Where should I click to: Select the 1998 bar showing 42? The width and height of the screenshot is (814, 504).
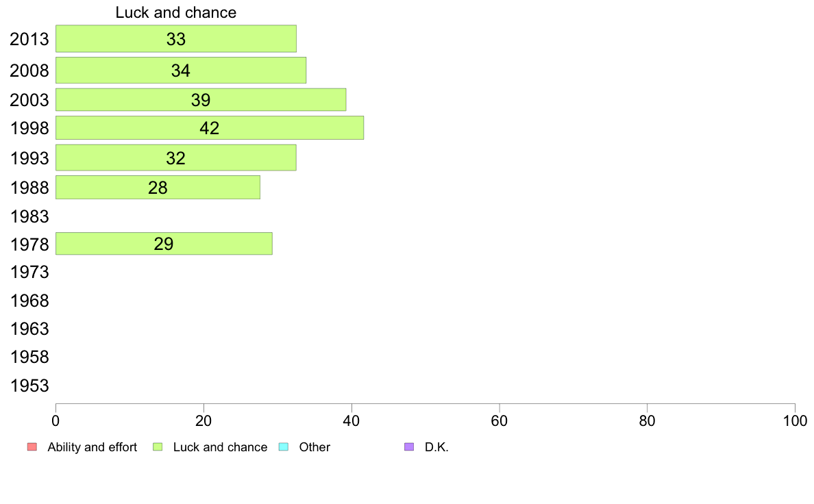(210, 127)
